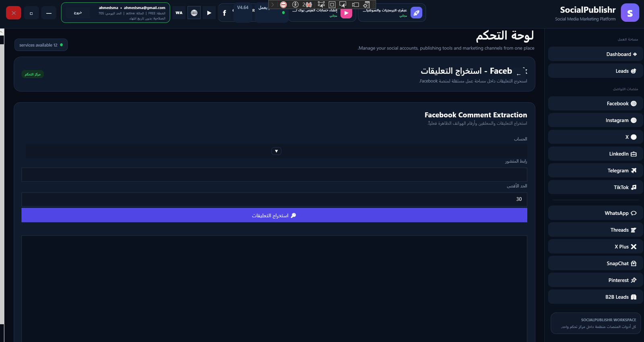The width and height of the screenshot is (644, 342).
Task: Click the select element icon in floating toolbar
Action: tap(321, 5)
